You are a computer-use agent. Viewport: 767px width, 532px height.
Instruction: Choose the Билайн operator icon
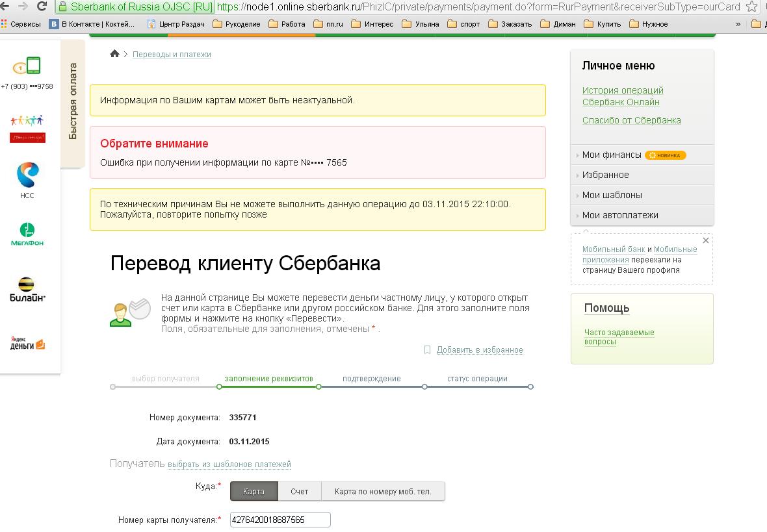[x=27, y=290]
